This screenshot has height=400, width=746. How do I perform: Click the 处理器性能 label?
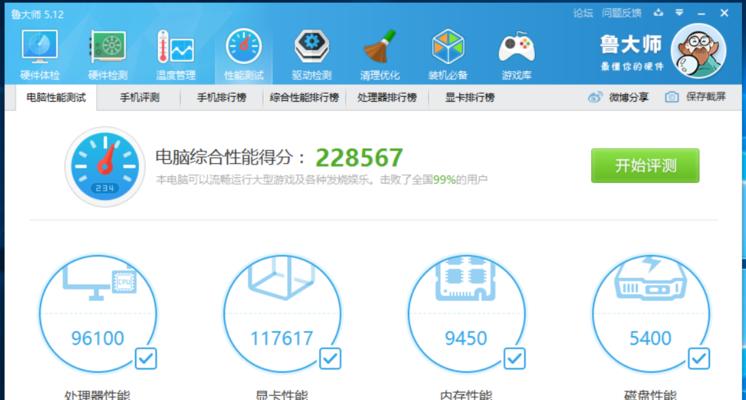pyautogui.click(x=97, y=395)
